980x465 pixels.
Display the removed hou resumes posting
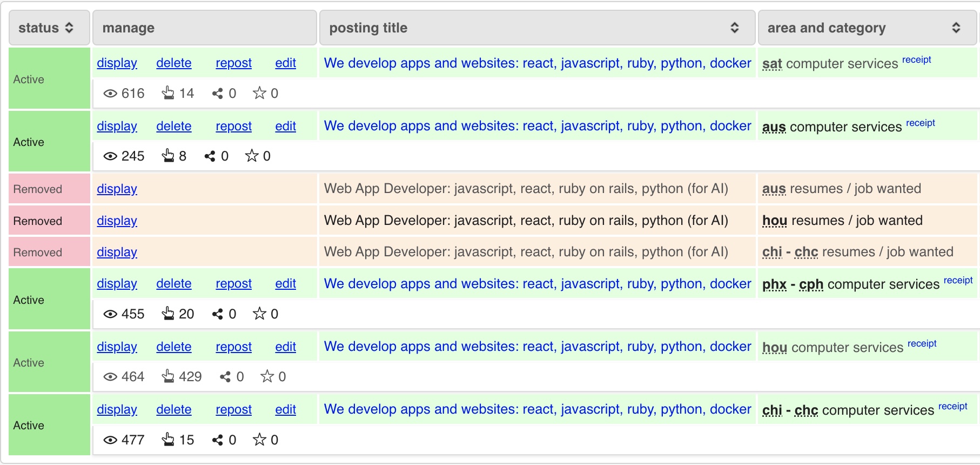pos(117,221)
